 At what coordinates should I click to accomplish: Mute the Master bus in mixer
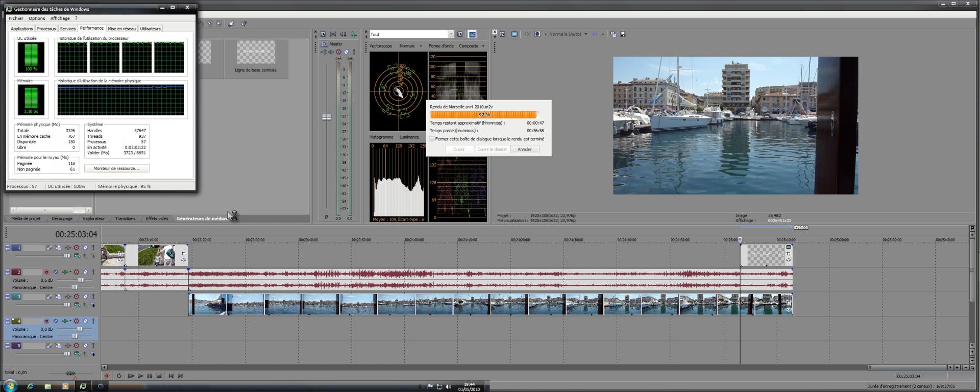[346, 52]
